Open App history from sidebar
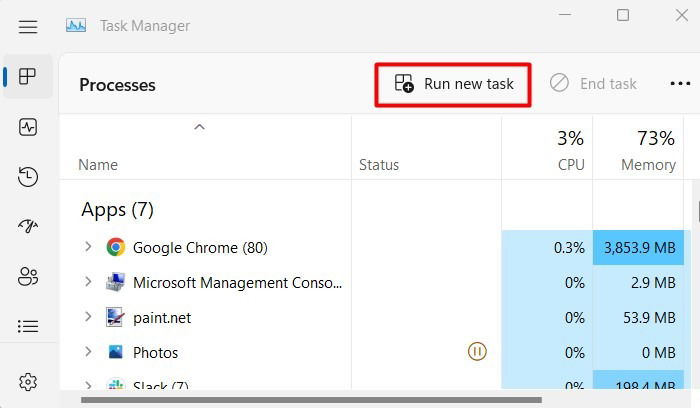This screenshot has height=408, width=700. tap(28, 177)
